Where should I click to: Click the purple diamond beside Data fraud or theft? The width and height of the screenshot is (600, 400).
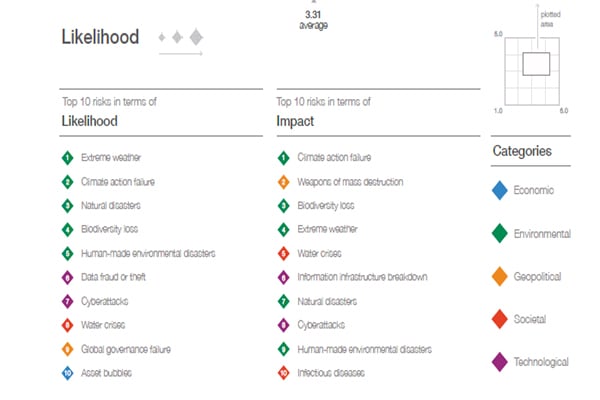67,277
